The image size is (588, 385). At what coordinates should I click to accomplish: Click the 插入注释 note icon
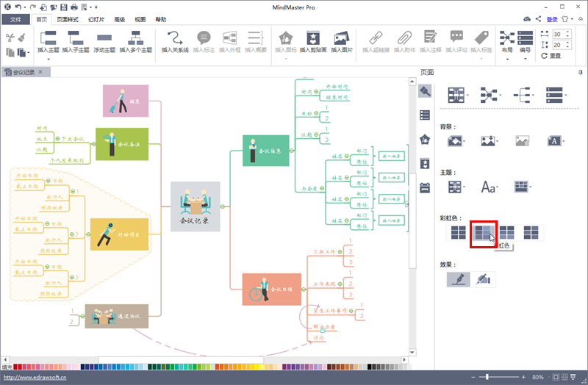(x=430, y=37)
